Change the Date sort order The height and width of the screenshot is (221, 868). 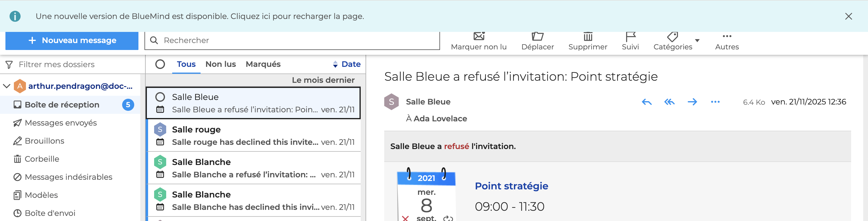click(347, 64)
